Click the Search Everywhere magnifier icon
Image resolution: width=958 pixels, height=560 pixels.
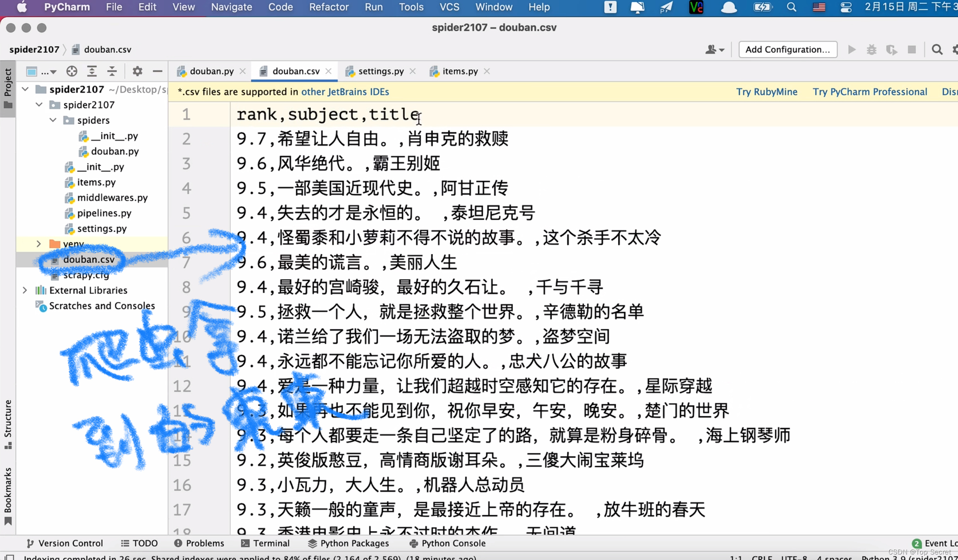[x=936, y=49]
